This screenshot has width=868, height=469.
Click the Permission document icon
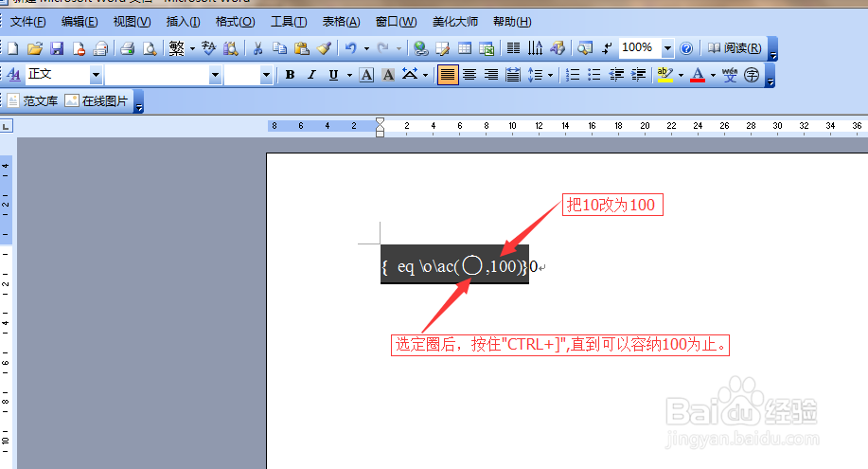79,48
